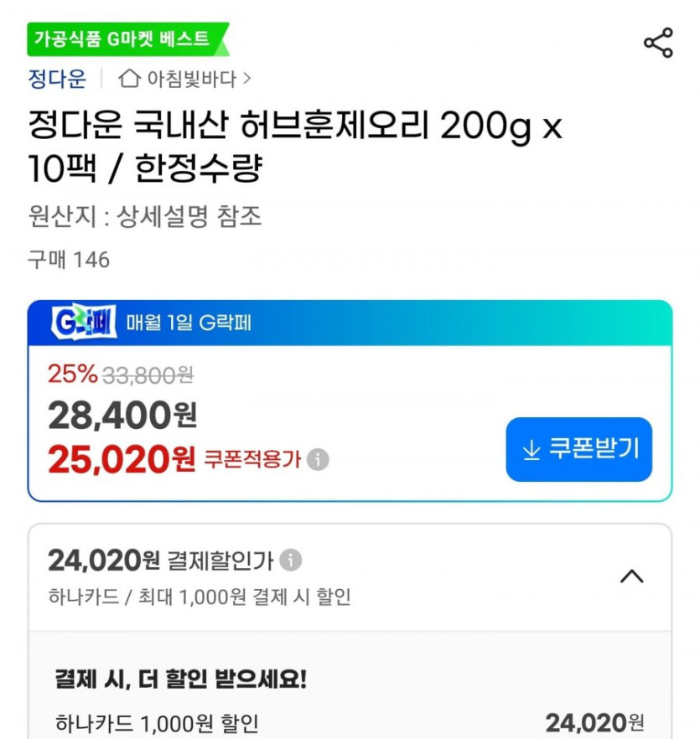Open the 아침빛바다 store arrow

246,80
